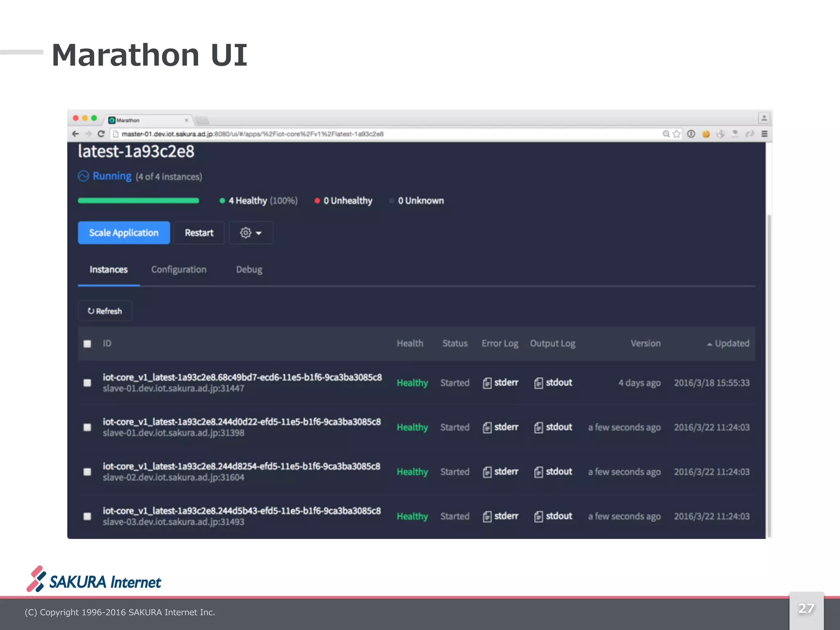Select instance checkbox for slave-01 port 31398

point(87,427)
